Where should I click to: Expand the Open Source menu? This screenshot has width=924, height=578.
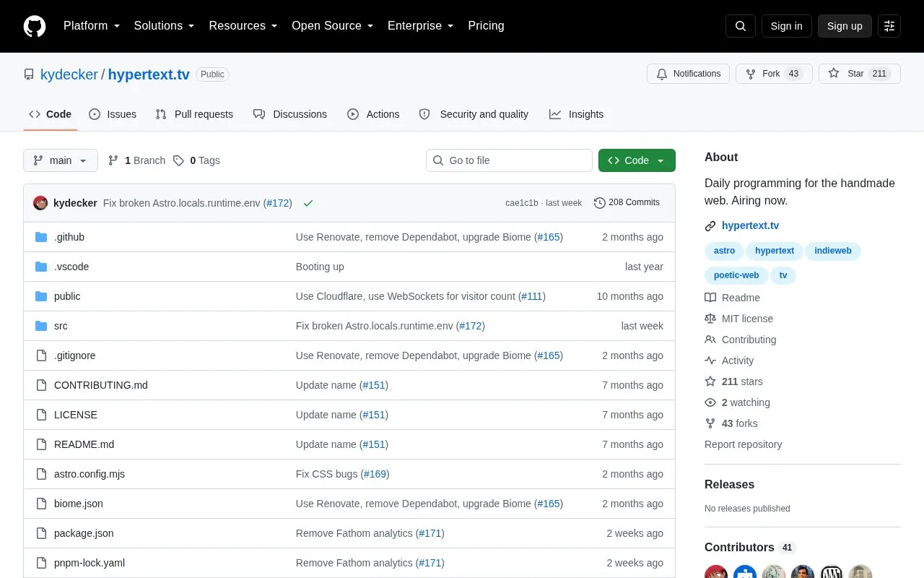333,26
